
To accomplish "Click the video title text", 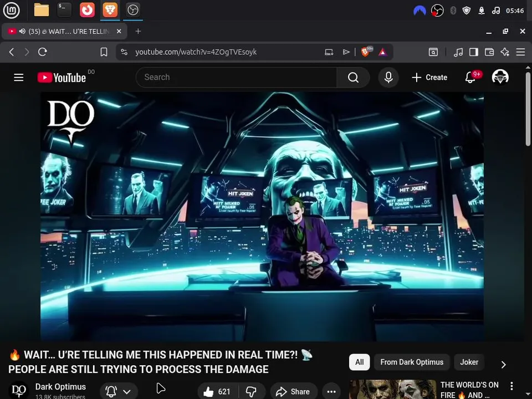I will click(161, 362).
